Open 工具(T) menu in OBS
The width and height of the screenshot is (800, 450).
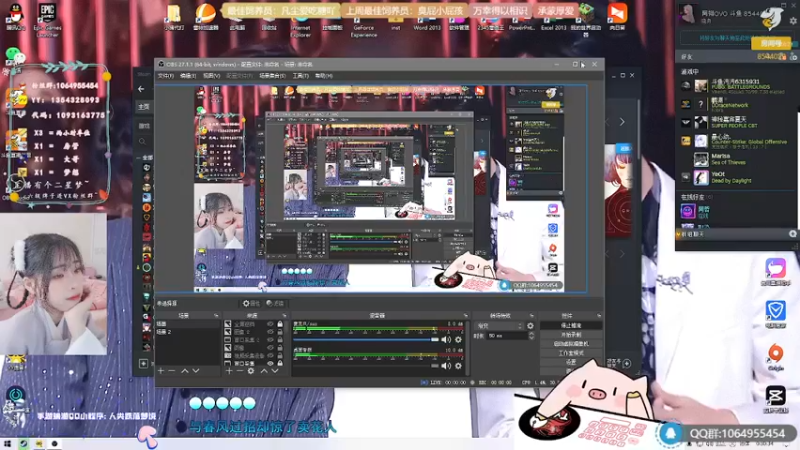pos(300,76)
